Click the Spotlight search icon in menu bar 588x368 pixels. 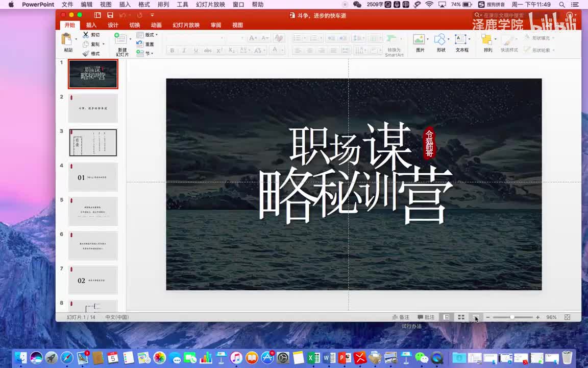[562, 5]
